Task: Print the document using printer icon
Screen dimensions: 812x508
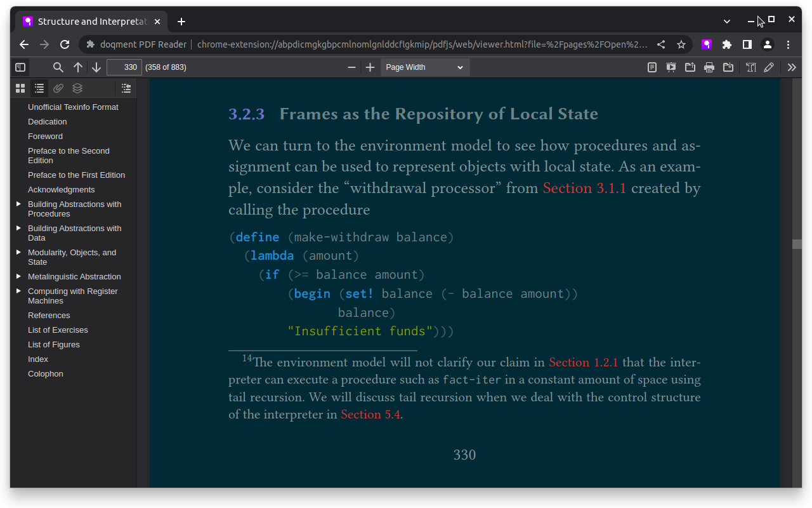Action: (709, 67)
